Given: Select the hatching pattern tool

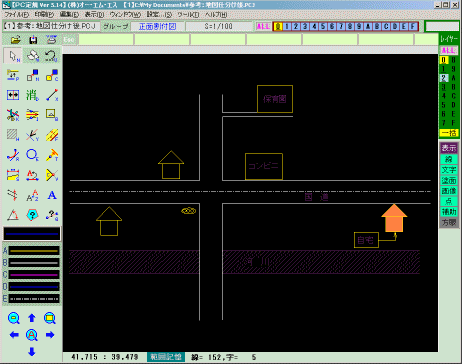Looking at the screenshot, I should [x=13, y=135].
